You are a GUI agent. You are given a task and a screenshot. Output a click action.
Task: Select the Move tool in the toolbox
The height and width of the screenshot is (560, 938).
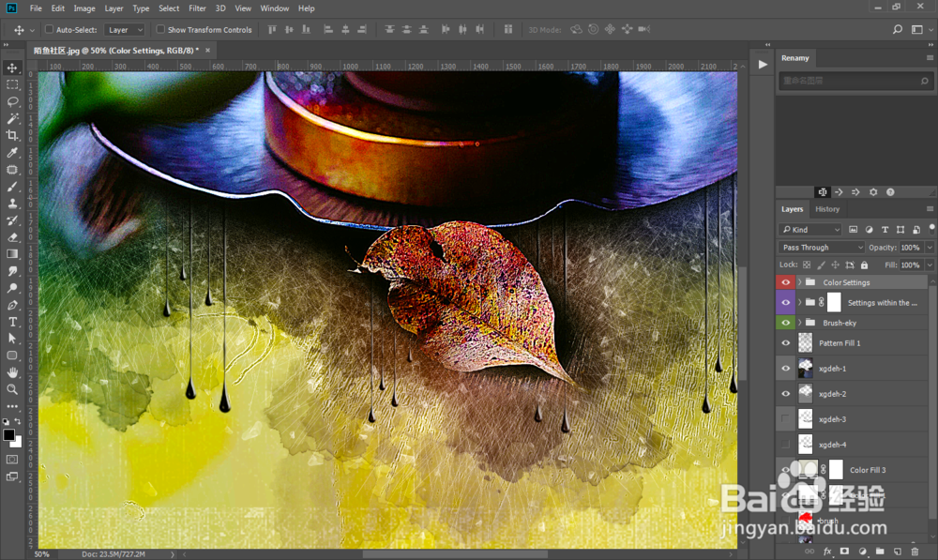coord(12,68)
